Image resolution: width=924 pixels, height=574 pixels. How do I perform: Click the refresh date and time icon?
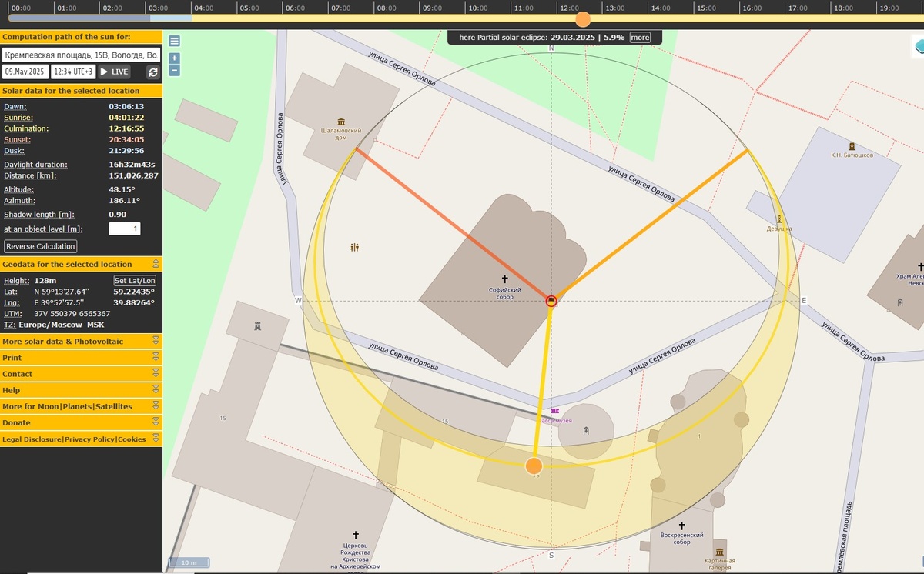(153, 72)
